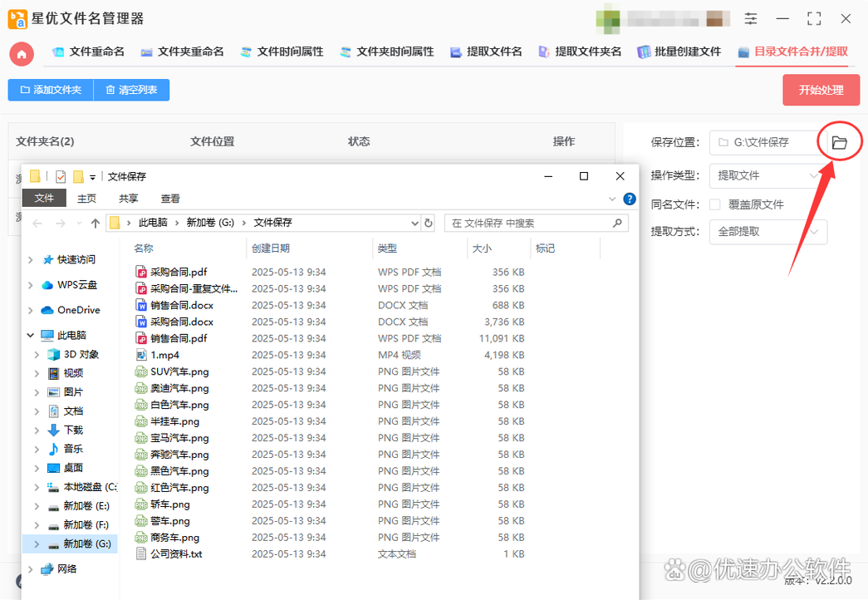Expand the 快速访问 tree node
Screen dimensions: 868x600
31,260
